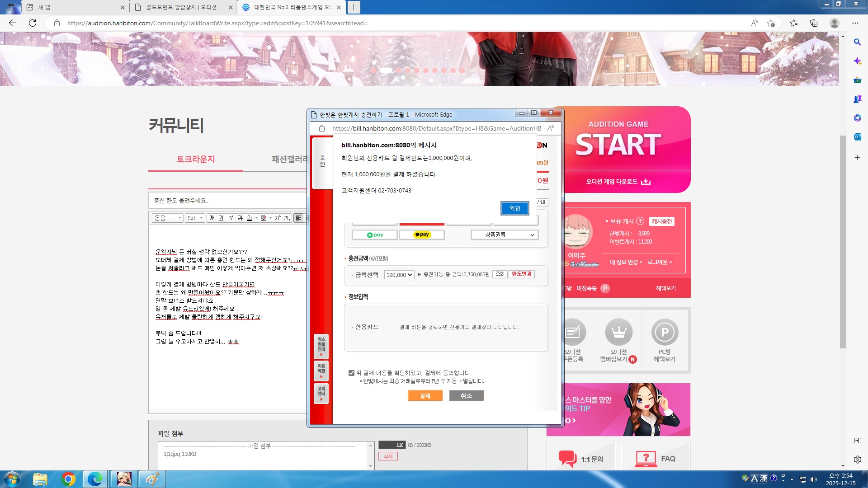Click the orange 결제 payment button
The width and height of the screenshot is (868, 488).
(425, 396)
